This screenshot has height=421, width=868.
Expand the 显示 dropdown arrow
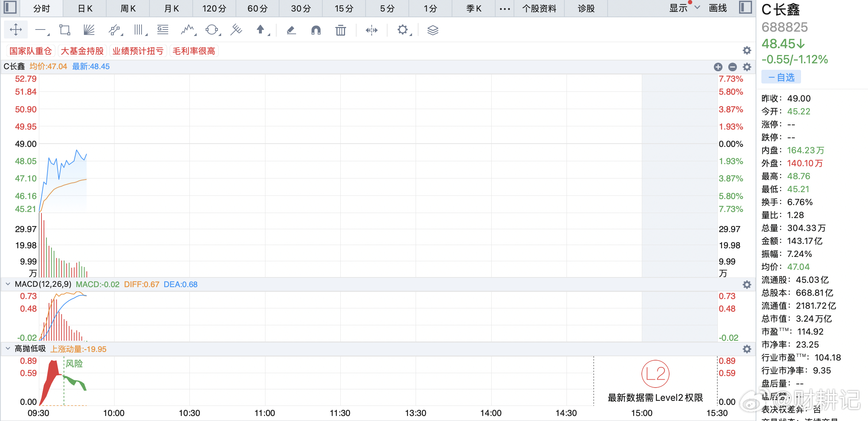(x=698, y=8)
